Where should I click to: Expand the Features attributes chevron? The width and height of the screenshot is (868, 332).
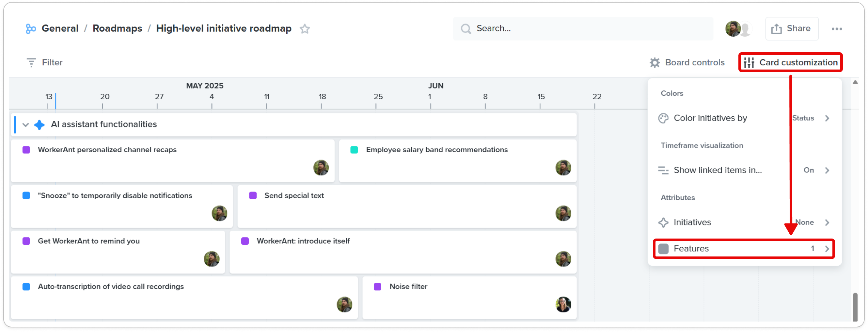827,249
